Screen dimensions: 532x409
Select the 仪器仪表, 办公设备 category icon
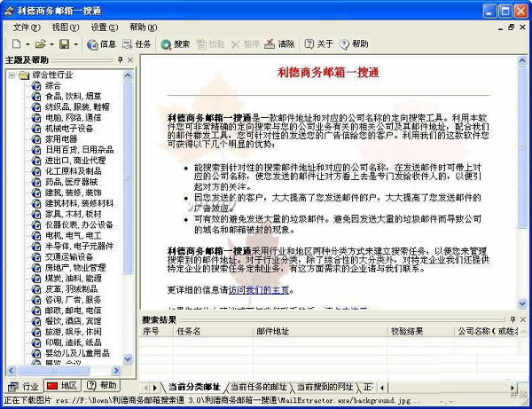[x=36, y=224]
